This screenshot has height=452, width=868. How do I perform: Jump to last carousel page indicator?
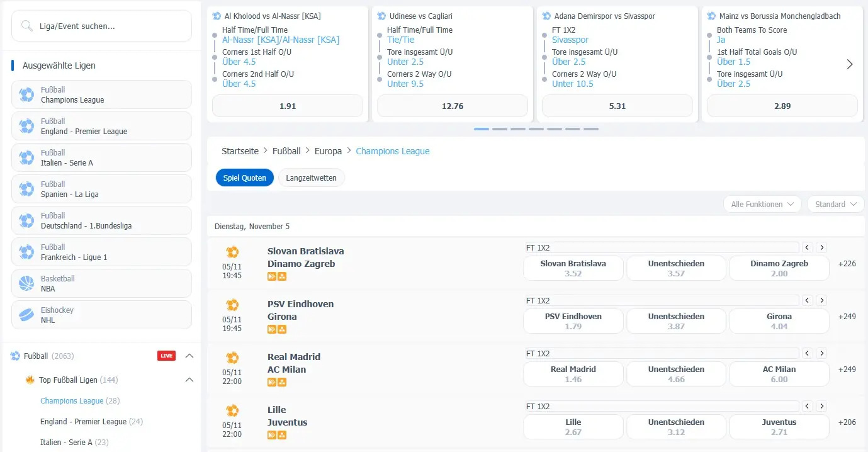pos(591,129)
